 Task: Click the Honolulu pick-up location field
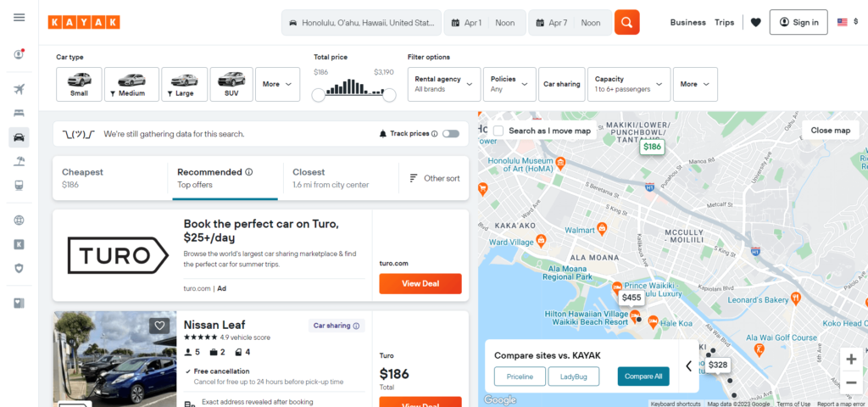click(361, 23)
